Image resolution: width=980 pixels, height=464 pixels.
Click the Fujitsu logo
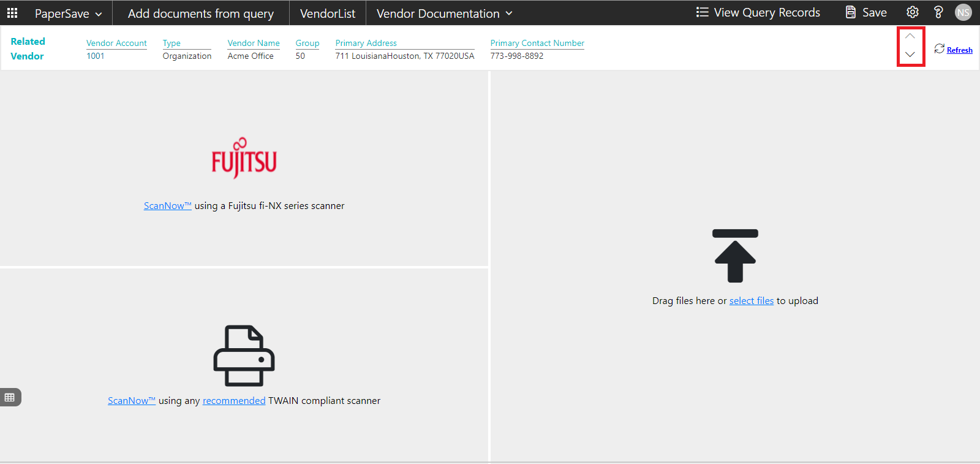coord(244,158)
